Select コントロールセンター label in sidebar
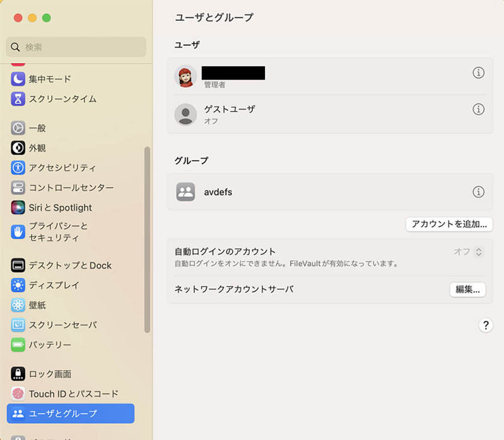Image resolution: width=504 pixels, height=440 pixels. (71, 188)
